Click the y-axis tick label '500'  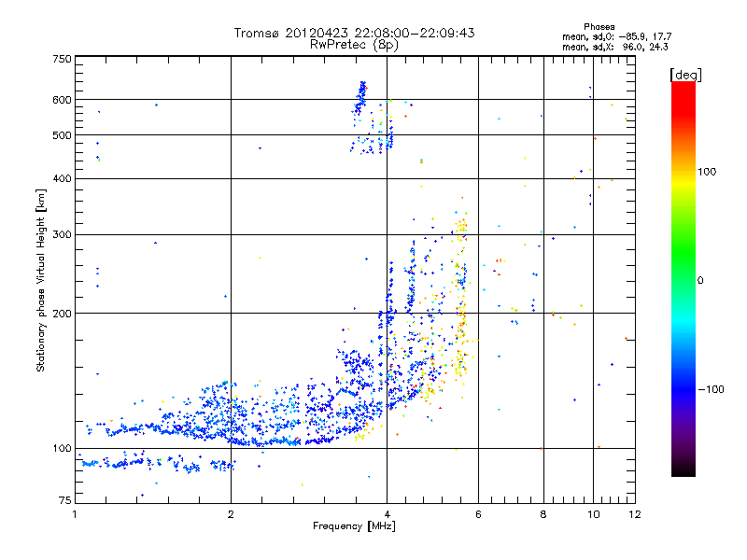click(62, 135)
